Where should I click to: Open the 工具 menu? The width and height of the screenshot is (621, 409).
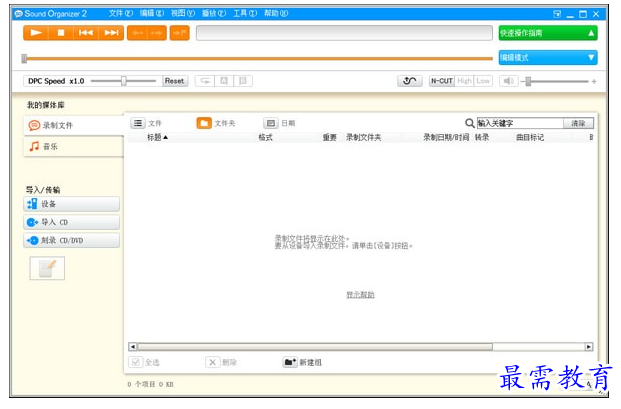click(240, 14)
